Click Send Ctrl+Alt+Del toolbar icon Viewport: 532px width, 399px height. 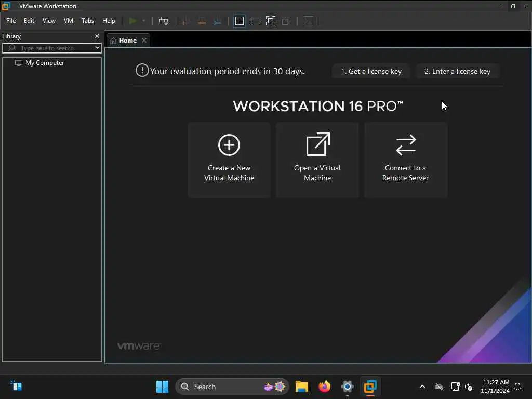(164, 21)
